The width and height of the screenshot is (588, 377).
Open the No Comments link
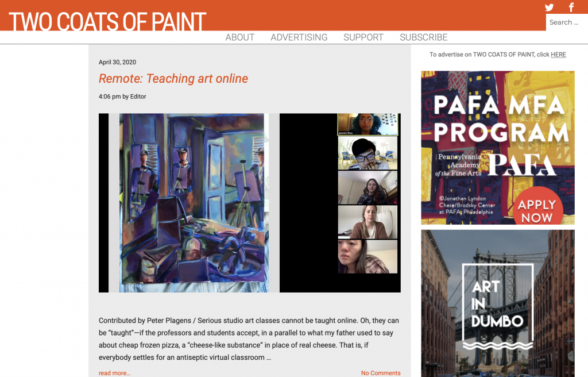pyautogui.click(x=381, y=373)
